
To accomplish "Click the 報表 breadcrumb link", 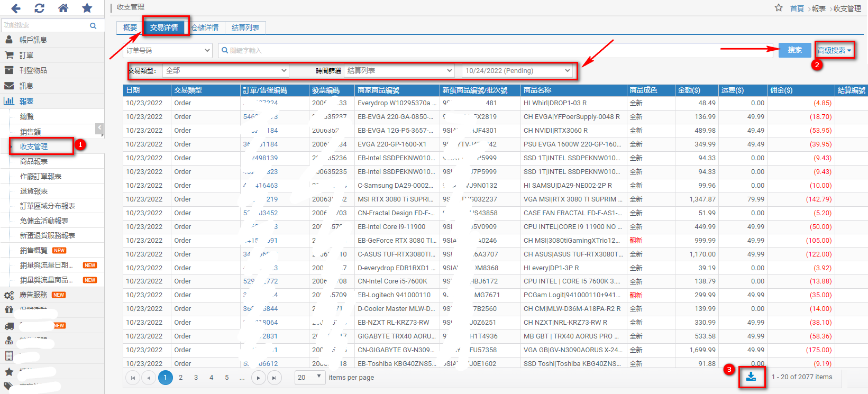I will [819, 8].
